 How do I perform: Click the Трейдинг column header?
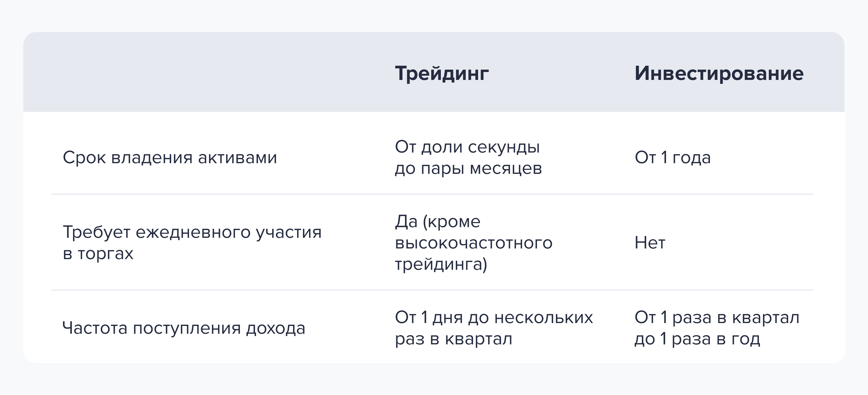click(x=442, y=73)
